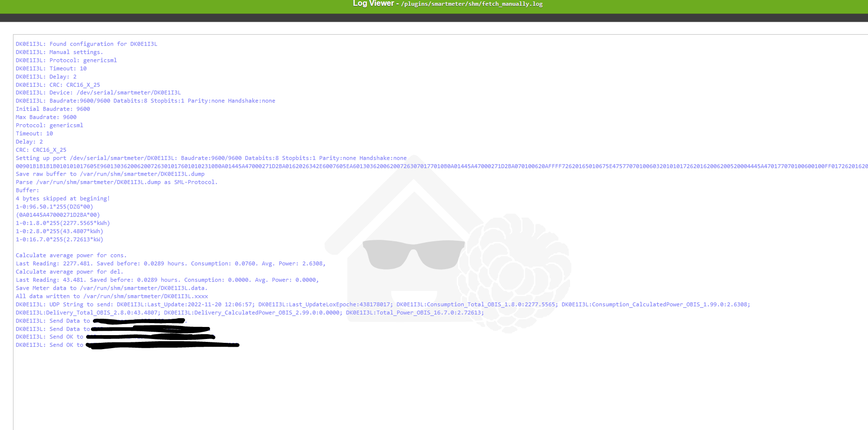
Task: Click "Calculate average power for cons."
Action: tap(71, 255)
